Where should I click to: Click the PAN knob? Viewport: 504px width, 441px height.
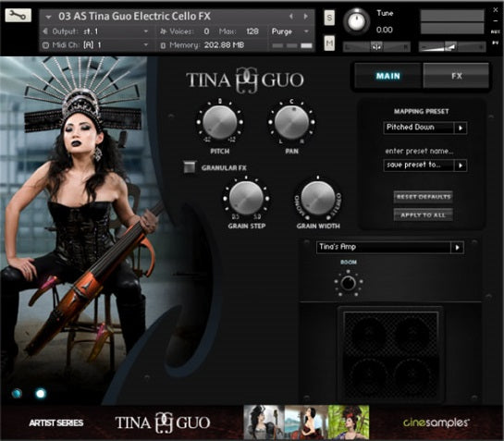(292, 122)
